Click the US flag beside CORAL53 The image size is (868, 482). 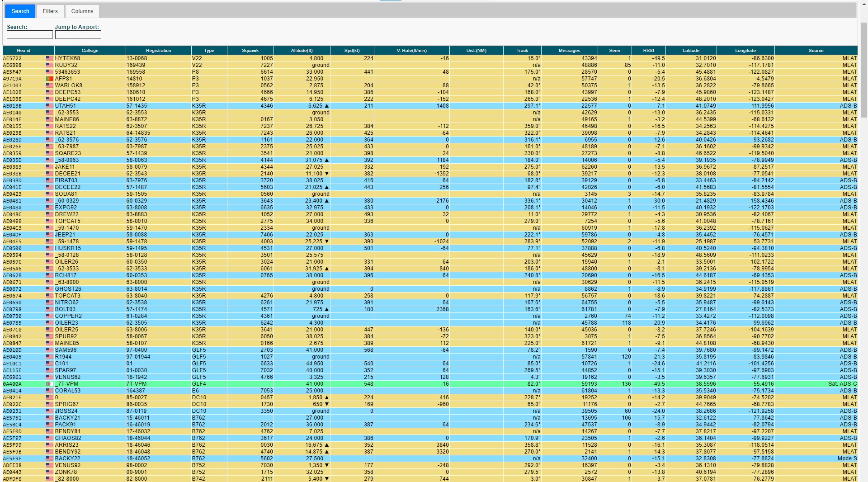tap(50, 391)
